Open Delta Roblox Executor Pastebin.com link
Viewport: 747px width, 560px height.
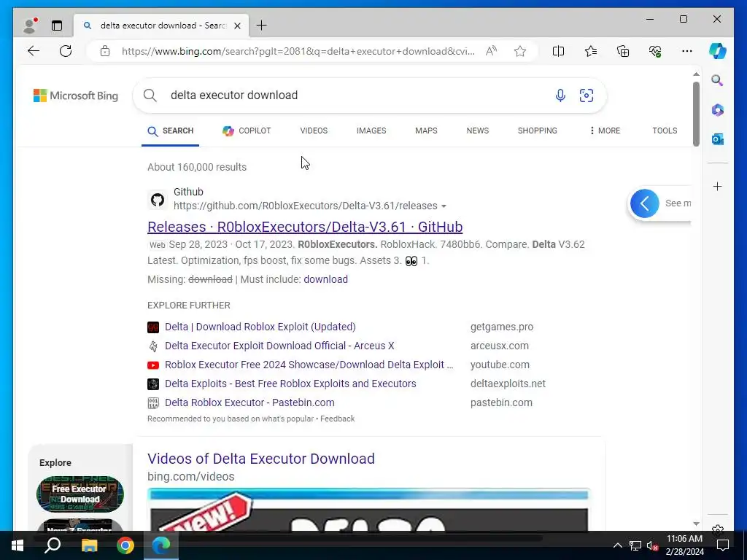(x=249, y=402)
